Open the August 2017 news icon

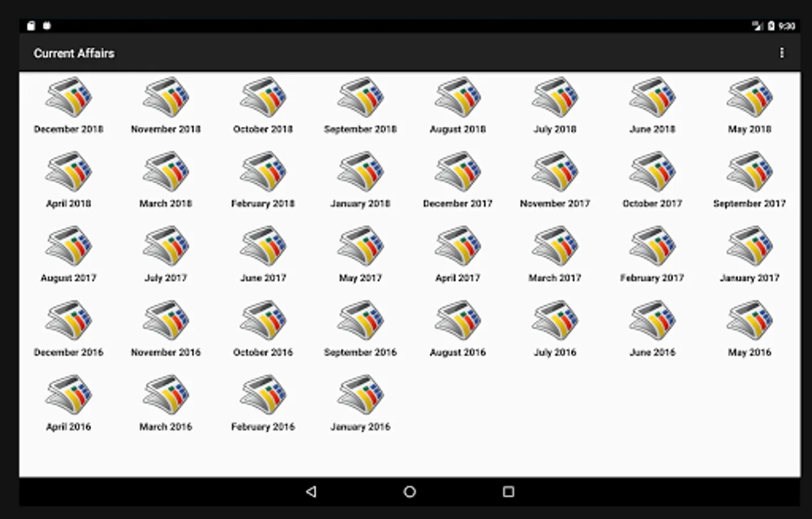coord(69,246)
